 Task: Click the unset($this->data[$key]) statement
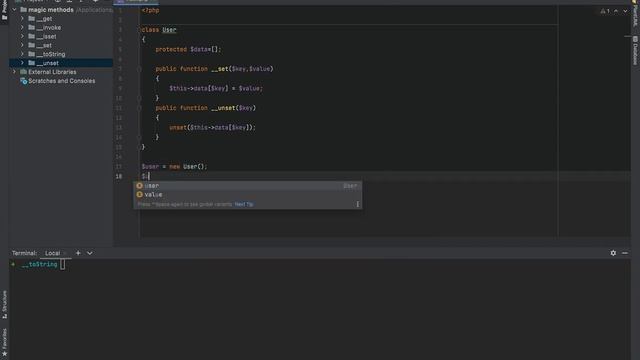pos(213,128)
